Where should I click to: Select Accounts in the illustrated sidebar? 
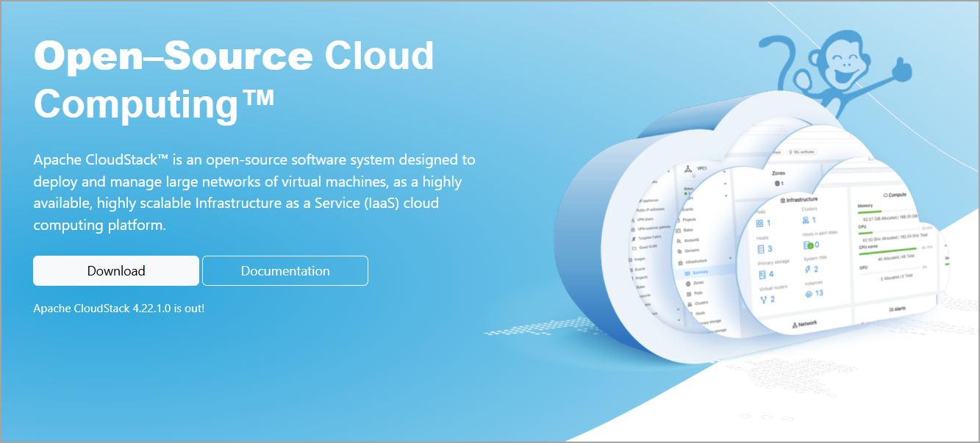tap(687, 240)
